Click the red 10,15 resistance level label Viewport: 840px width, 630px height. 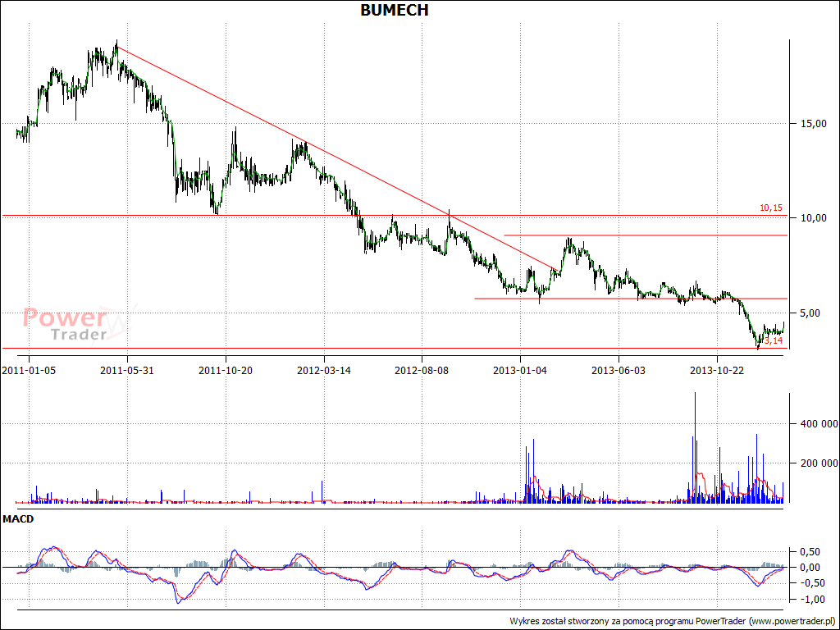pos(771,208)
